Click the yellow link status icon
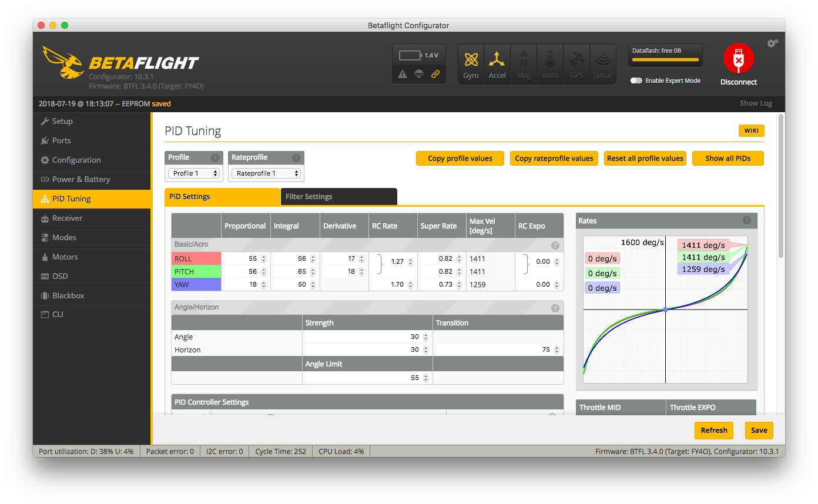The image size is (818, 504). tap(435, 74)
